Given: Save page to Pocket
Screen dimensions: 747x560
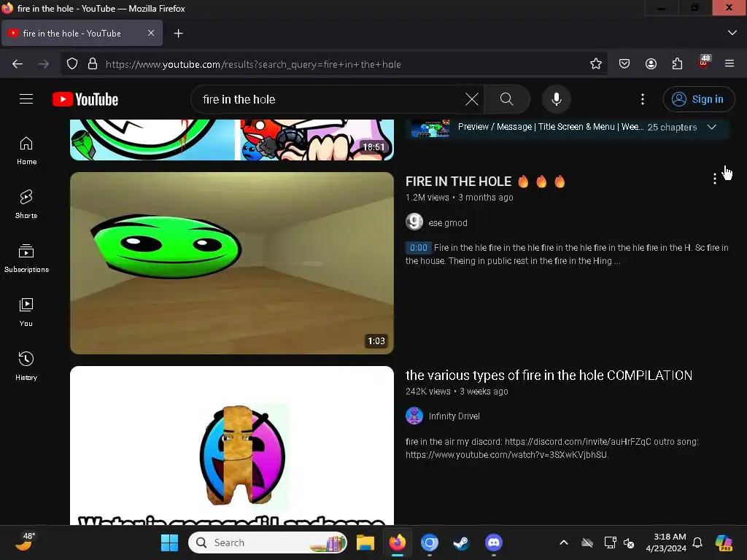Looking at the screenshot, I should coord(624,64).
